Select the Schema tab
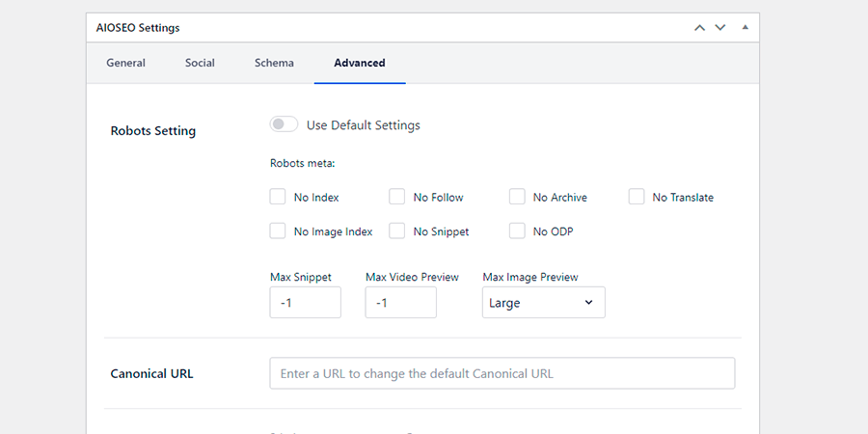Screen dimensions: 868x434 coord(274,64)
